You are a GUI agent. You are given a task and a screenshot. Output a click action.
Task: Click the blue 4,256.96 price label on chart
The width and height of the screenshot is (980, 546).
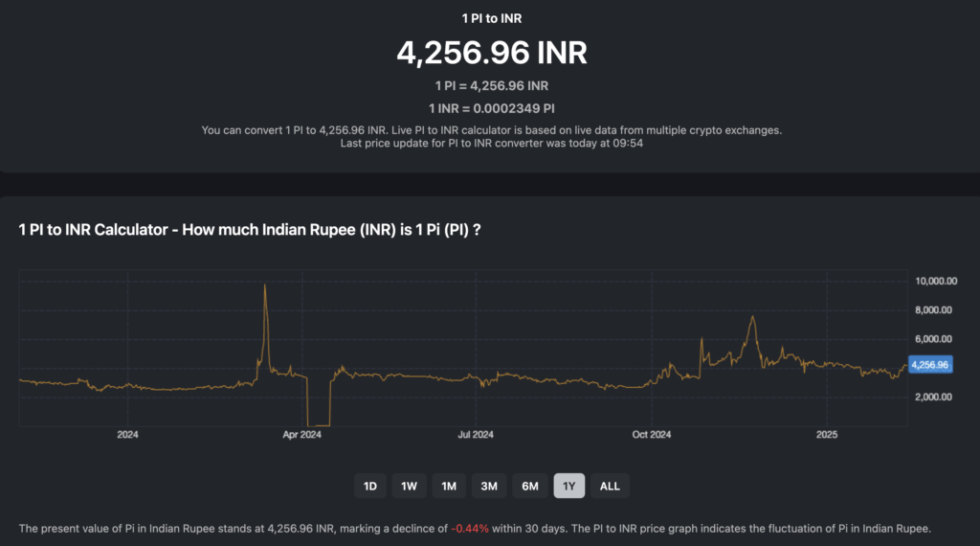[930, 365]
